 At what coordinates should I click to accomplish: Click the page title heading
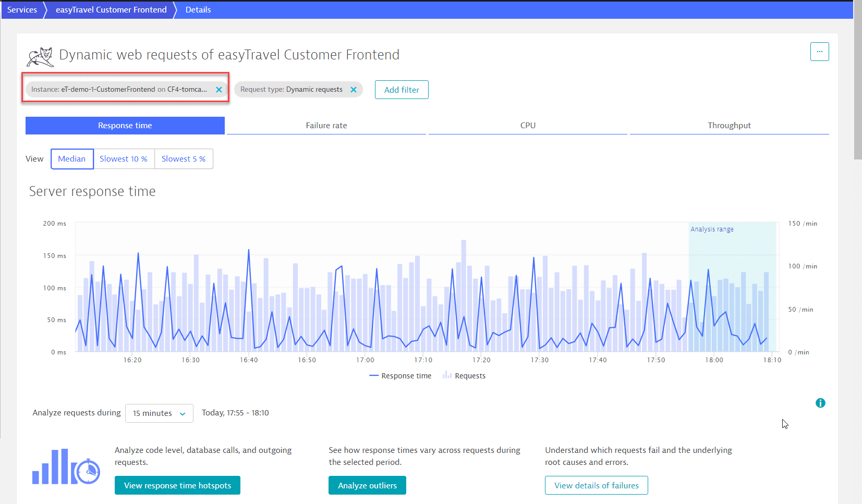pos(229,55)
